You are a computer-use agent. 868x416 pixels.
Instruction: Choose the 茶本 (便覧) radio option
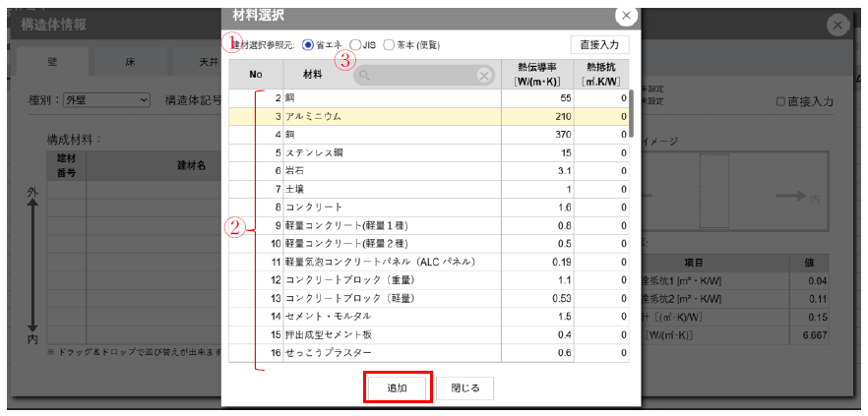tap(390, 44)
